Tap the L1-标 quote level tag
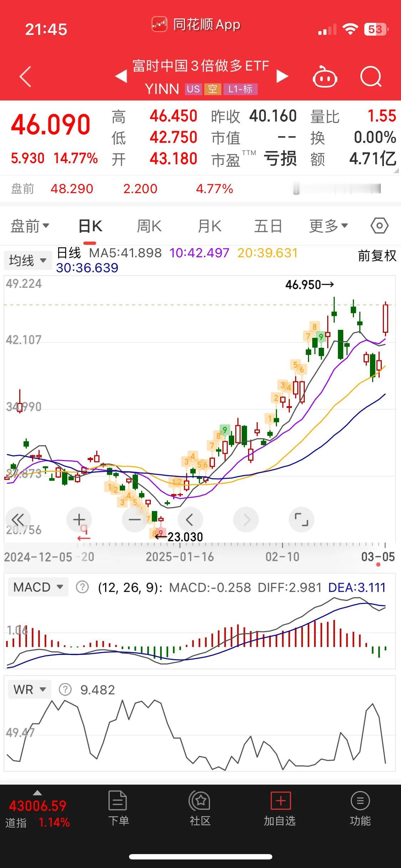The width and height of the screenshot is (401, 868). click(x=241, y=89)
